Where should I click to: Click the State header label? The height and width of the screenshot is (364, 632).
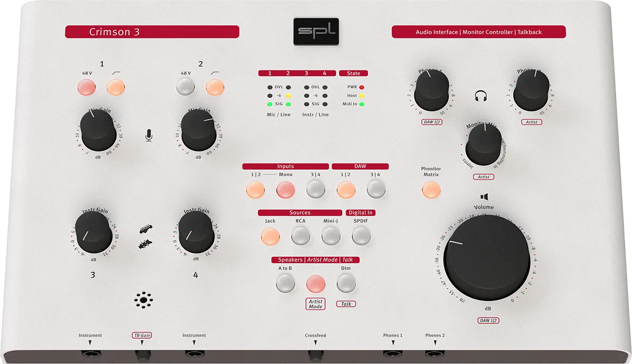353,73
